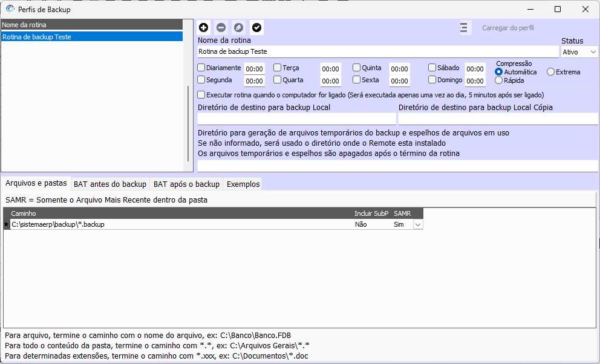Click the Nome da rotina list header
Image resolution: width=600 pixels, height=364 pixels.
pos(92,25)
